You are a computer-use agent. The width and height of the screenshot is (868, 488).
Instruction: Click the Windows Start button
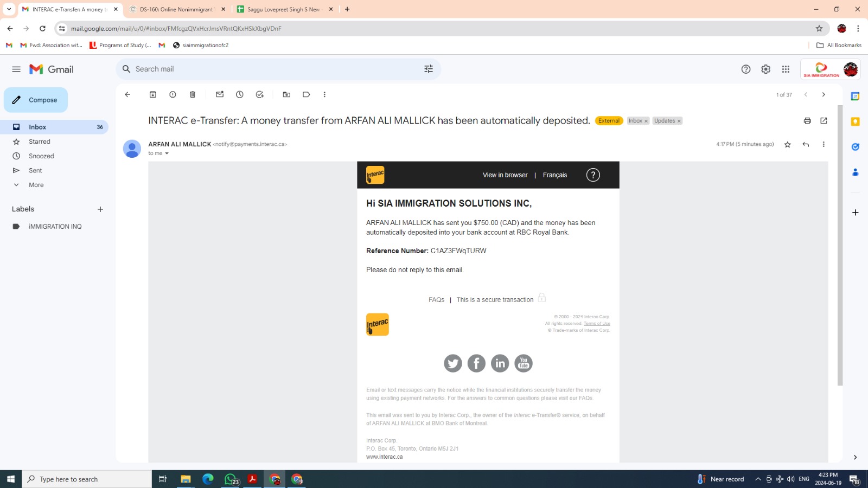pos(11,479)
